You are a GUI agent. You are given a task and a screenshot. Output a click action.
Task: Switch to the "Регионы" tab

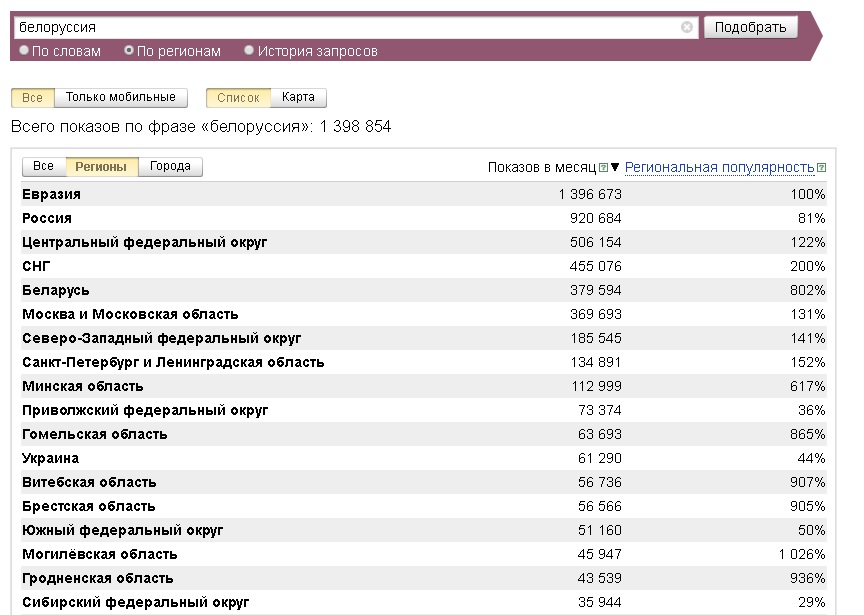tap(101, 167)
